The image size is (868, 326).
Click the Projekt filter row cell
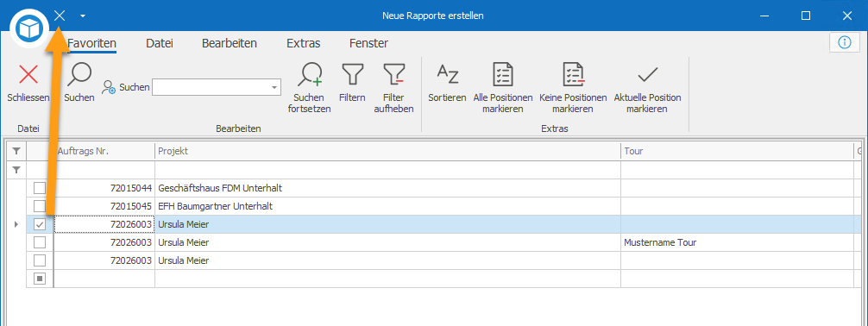tap(387, 170)
